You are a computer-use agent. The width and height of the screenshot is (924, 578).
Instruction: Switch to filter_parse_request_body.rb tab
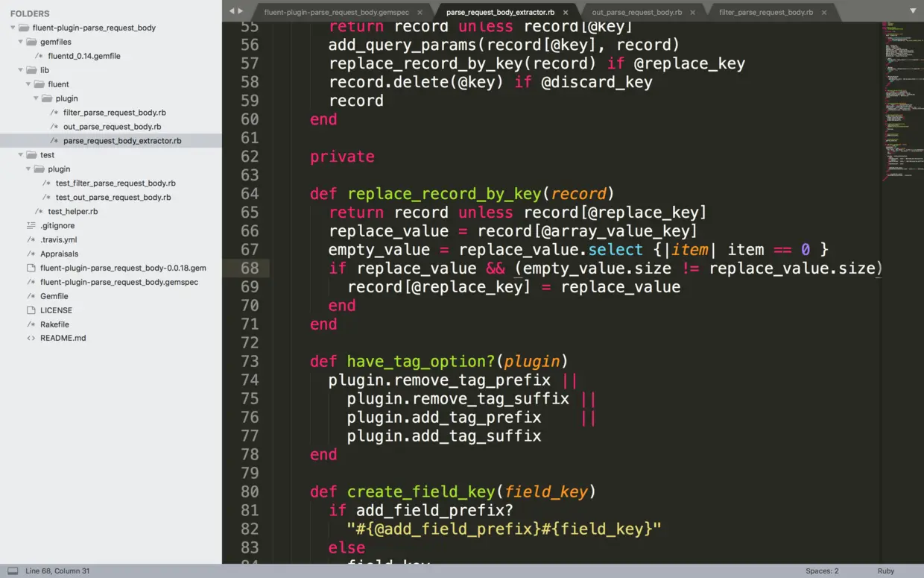pos(766,12)
